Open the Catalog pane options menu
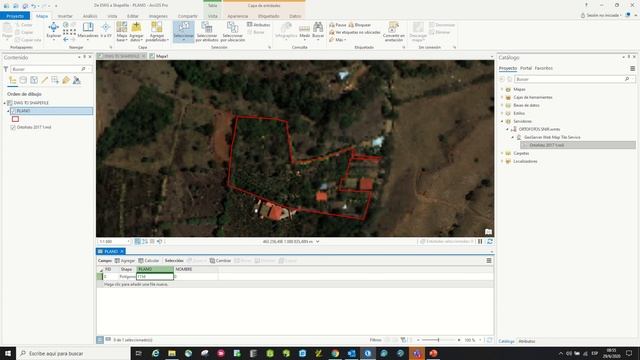The height and width of the screenshot is (360, 640). click(632, 69)
